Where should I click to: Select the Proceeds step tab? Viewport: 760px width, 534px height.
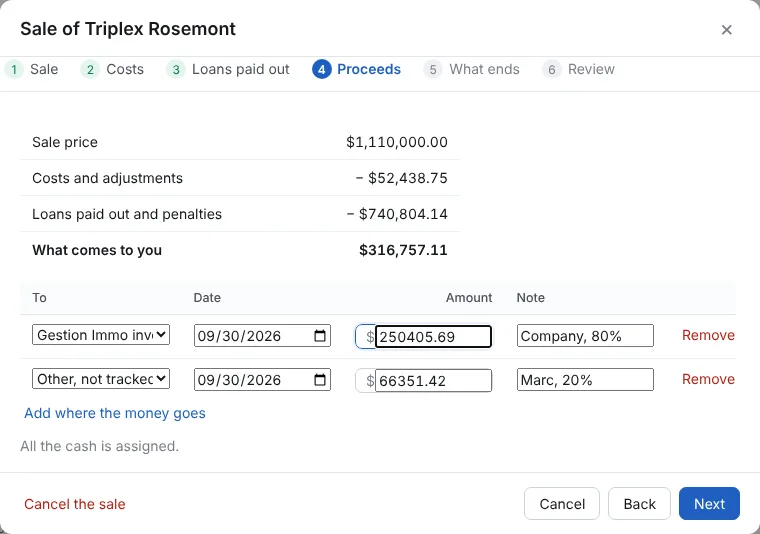(x=357, y=69)
